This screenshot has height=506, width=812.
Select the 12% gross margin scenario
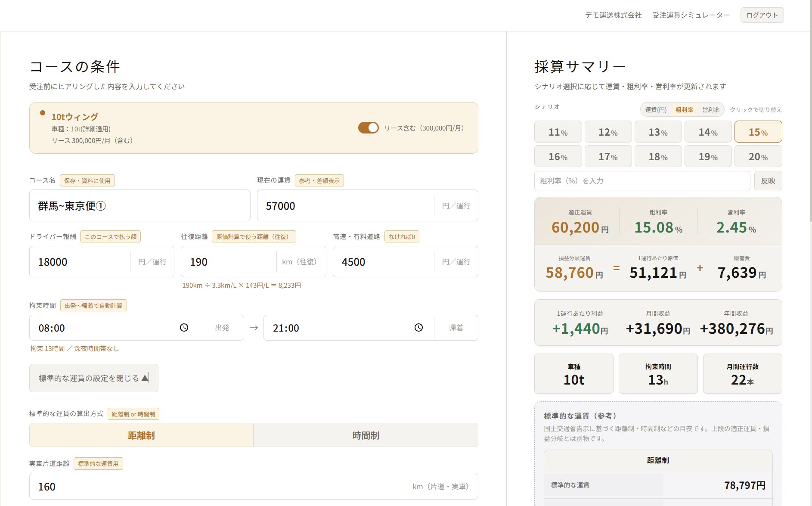click(x=608, y=132)
